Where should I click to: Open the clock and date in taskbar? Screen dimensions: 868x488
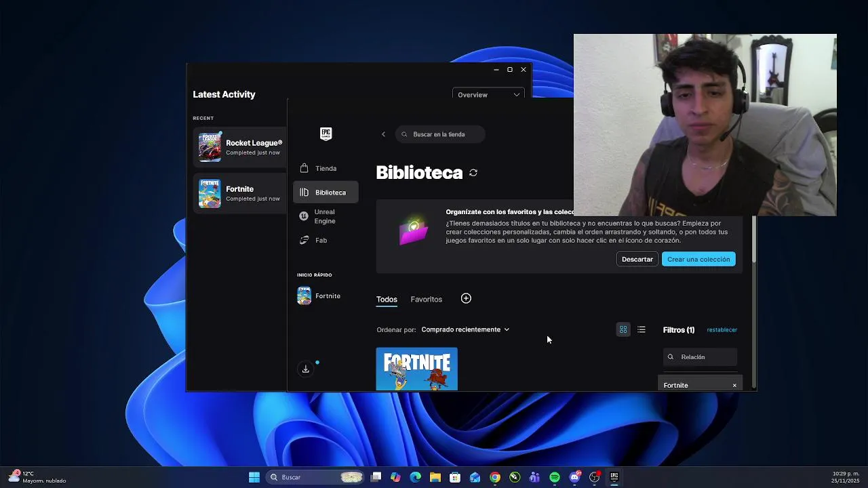pyautogui.click(x=845, y=477)
